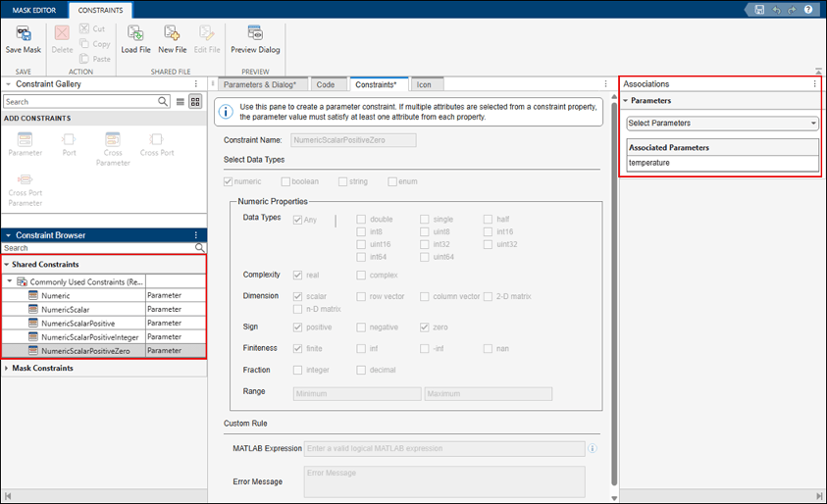Collapse the Constraint Browser panel
The image size is (827, 504).
tap(9, 235)
